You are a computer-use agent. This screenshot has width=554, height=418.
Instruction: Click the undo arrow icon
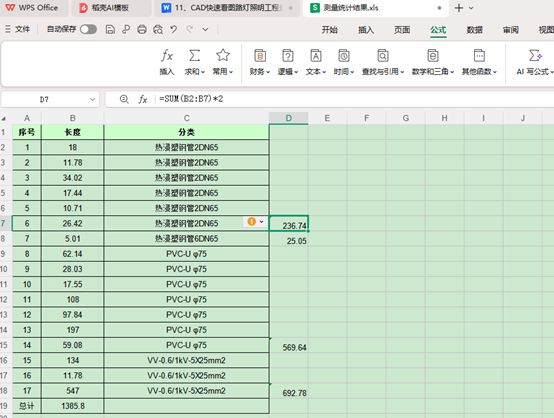pos(173,29)
